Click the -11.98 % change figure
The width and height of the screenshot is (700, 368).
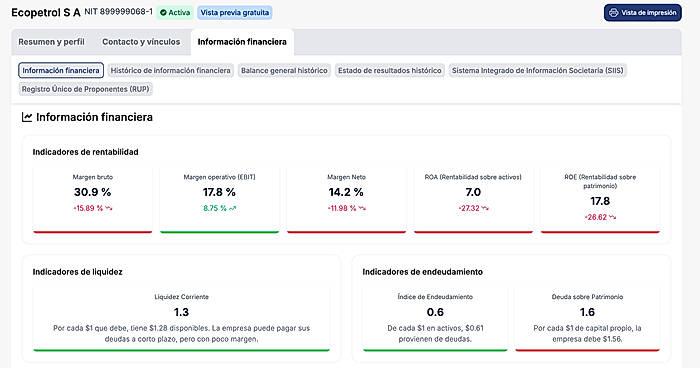click(342, 208)
